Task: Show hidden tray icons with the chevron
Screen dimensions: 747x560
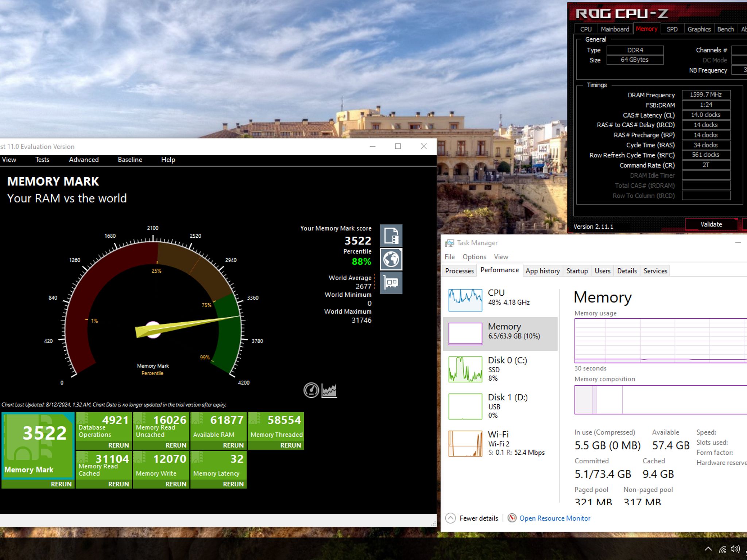Action: coord(708,549)
